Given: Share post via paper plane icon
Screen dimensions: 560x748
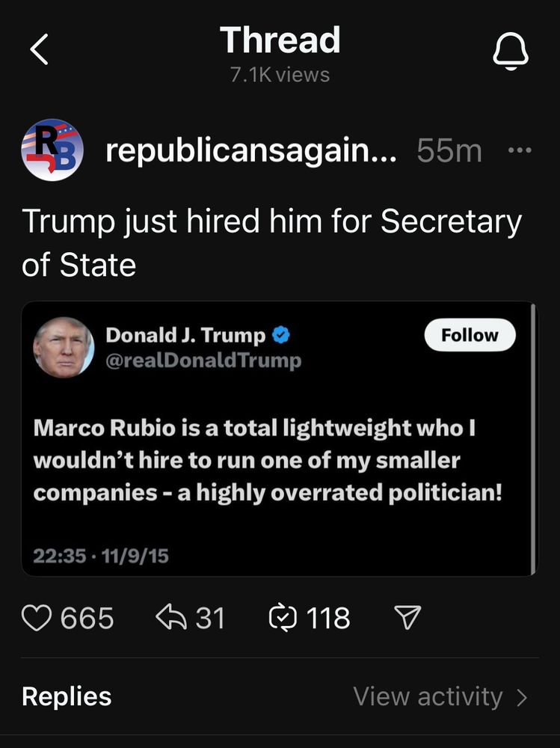Looking at the screenshot, I should [x=407, y=617].
